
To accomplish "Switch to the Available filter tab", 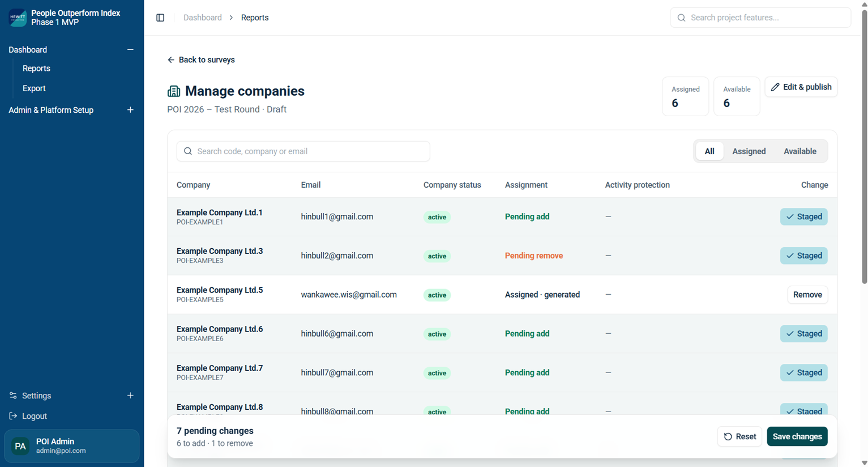I will (x=799, y=151).
